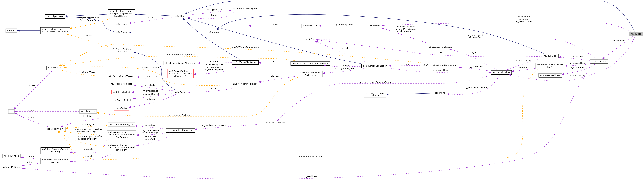Viewport: 644px width, 180px height.
Task: Open SimpleRefCount< Object, ObjectBase, ObjectDeleter > node
Action: 122,14
